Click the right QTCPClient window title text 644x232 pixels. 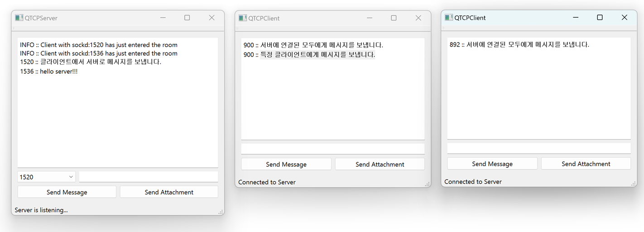[x=470, y=18]
